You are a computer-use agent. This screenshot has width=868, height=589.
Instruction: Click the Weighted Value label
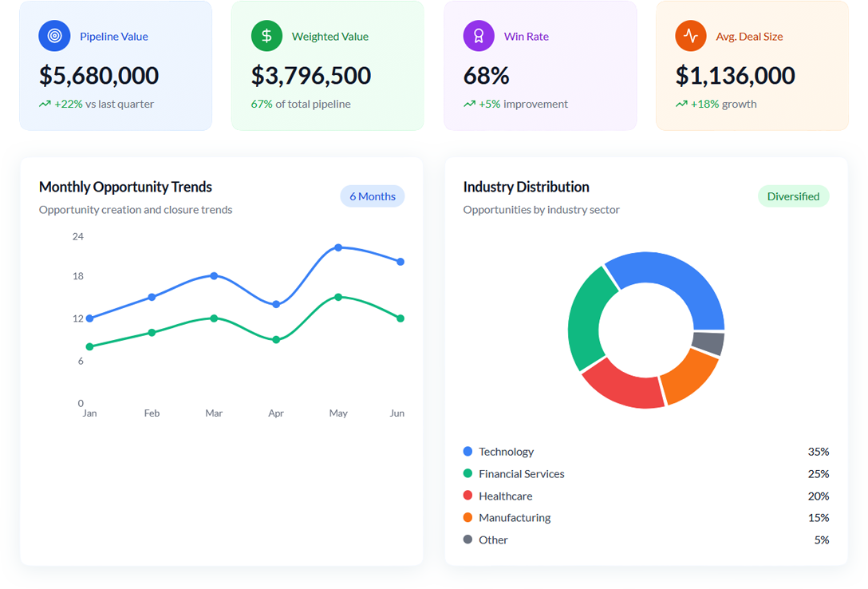click(x=330, y=37)
